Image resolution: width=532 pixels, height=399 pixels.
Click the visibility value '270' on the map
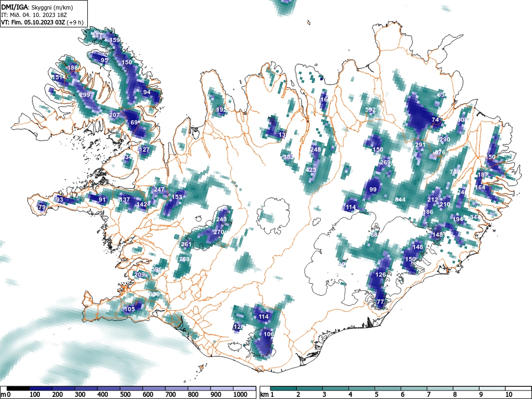(219, 232)
